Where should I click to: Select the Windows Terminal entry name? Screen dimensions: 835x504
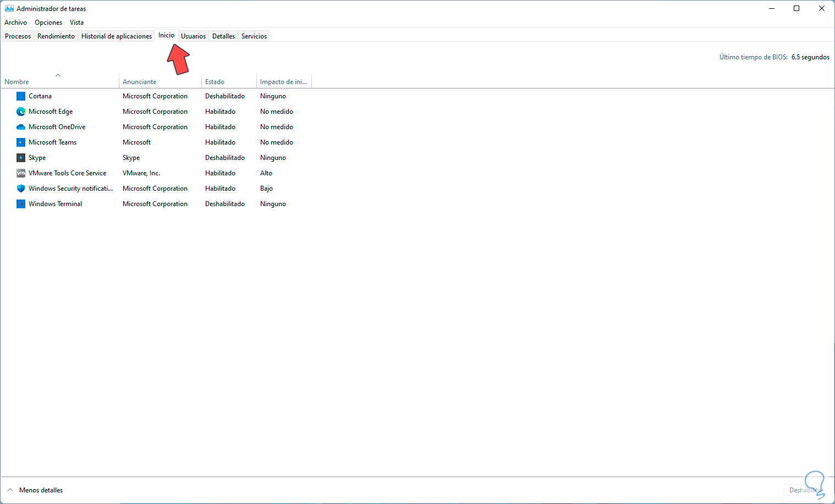point(56,204)
